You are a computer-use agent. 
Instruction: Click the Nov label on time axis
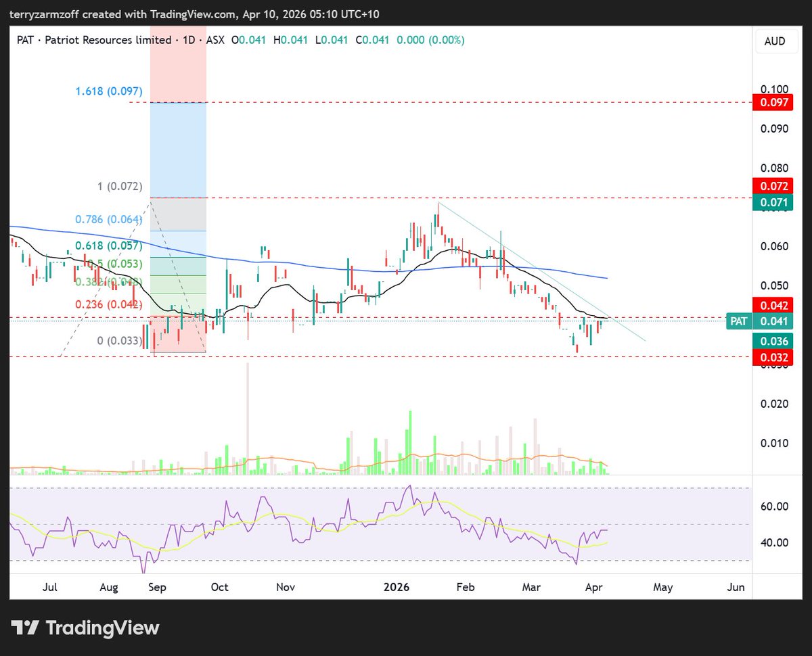coord(286,587)
